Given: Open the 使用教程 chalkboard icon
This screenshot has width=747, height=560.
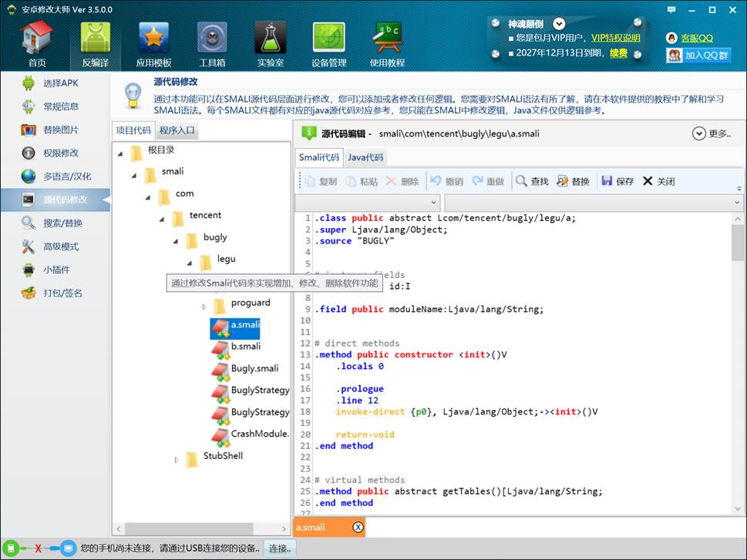Looking at the screenshot, I should click(x=387, y=38).
